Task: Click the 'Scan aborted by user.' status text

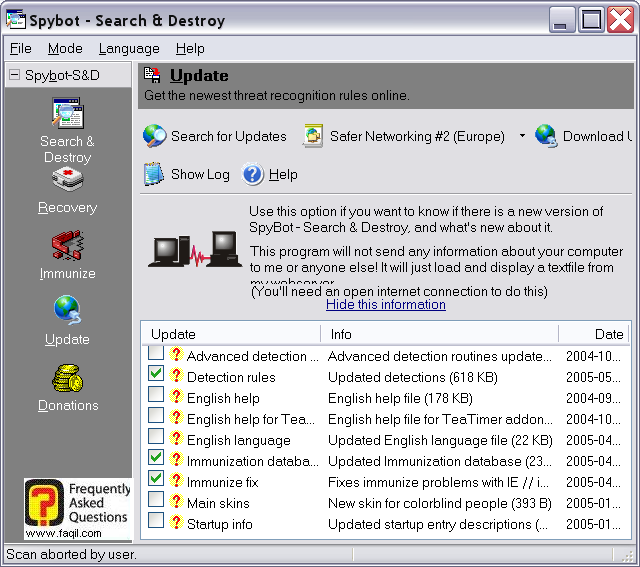Action: click(x=71, y=554)
